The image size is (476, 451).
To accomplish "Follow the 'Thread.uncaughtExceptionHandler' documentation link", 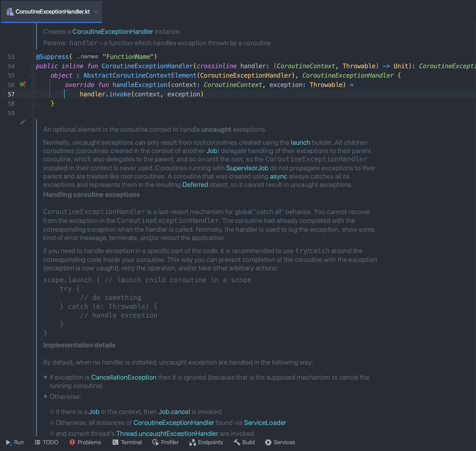I will click(167, 434).
